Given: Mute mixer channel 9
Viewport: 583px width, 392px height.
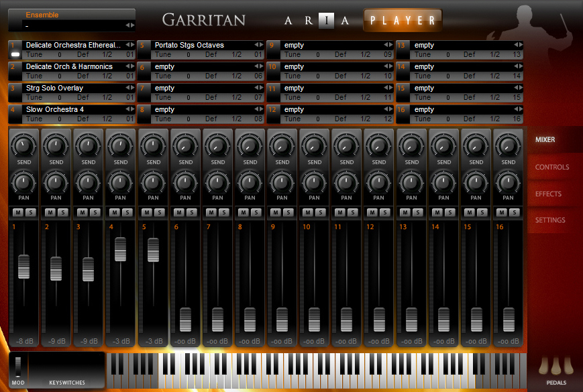Looking at the screenshot, I should pos(276,212).
